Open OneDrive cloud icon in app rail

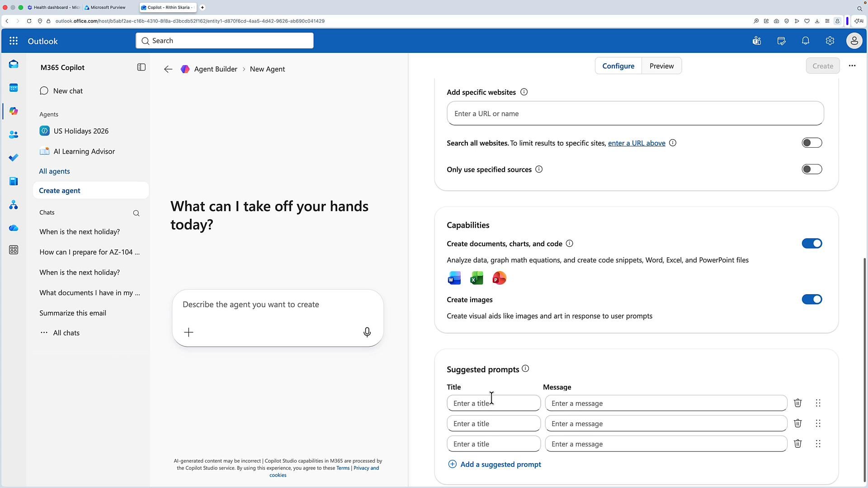point(14,228)
